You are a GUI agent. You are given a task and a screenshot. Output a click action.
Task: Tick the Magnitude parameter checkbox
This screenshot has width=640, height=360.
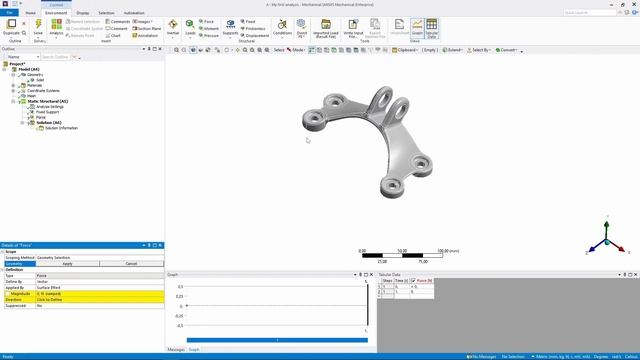(x=8, y=293)
